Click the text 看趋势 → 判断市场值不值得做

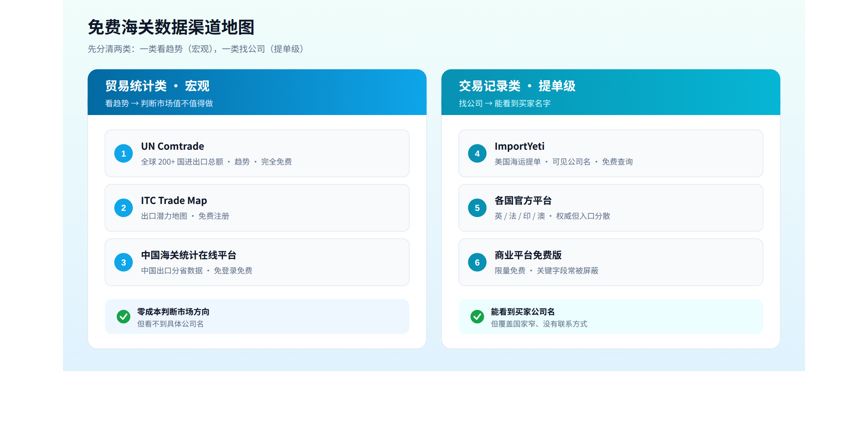(159, 103)
